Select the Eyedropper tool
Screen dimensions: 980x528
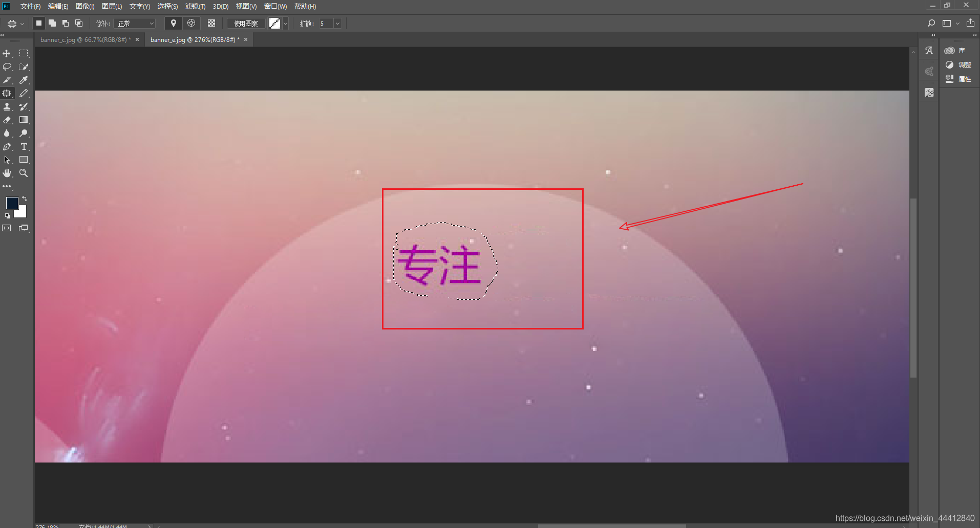(x=24, y=80)
